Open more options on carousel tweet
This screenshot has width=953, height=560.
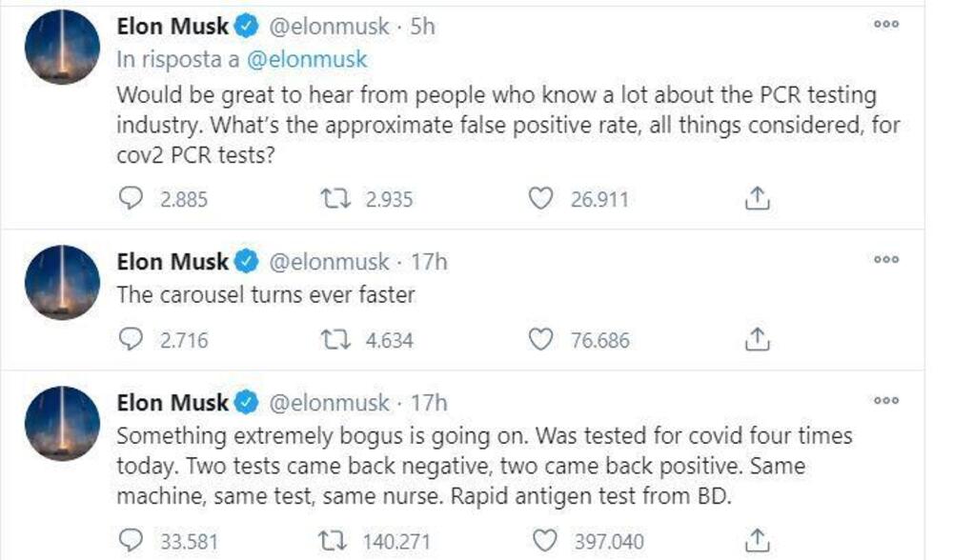(886, 259)
